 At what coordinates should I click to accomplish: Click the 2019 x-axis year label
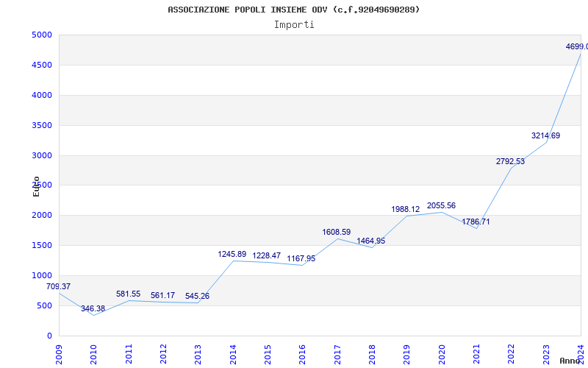coord(406,355)
